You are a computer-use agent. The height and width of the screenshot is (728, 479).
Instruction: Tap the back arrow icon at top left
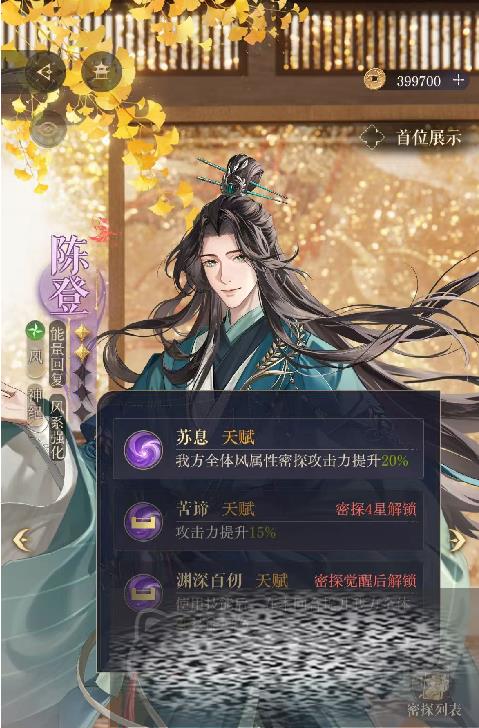click(x=45, y=72)
